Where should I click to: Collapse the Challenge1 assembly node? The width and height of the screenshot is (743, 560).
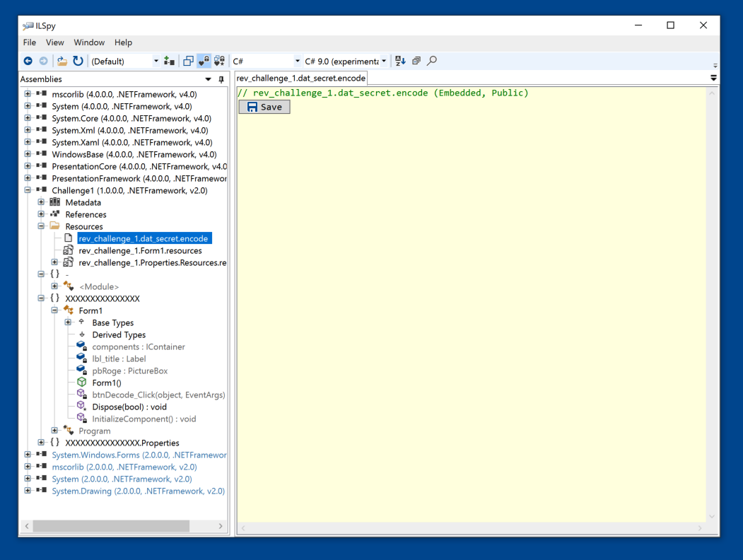tap(28, 190)
